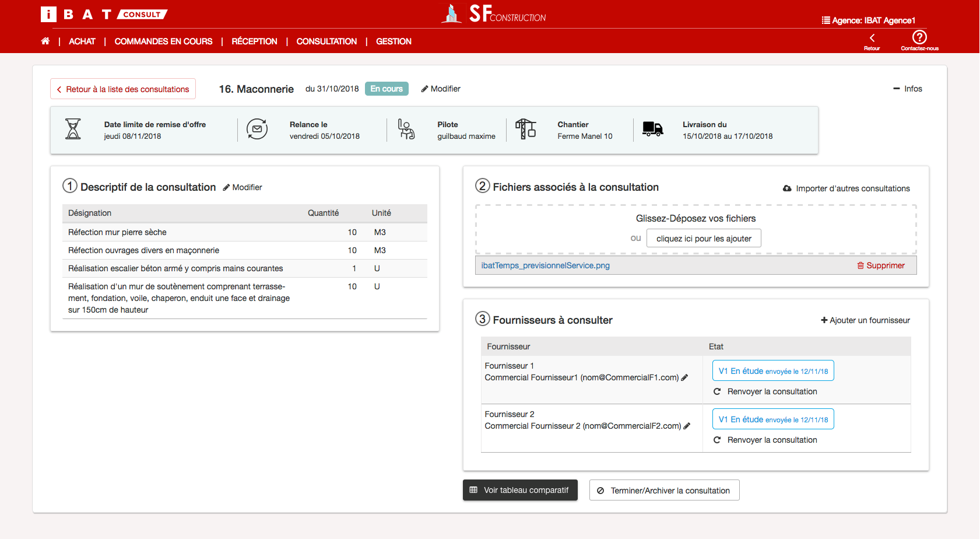980x539 pixels.
Task: Click the file drop zone add button
Action: point(704,239)
